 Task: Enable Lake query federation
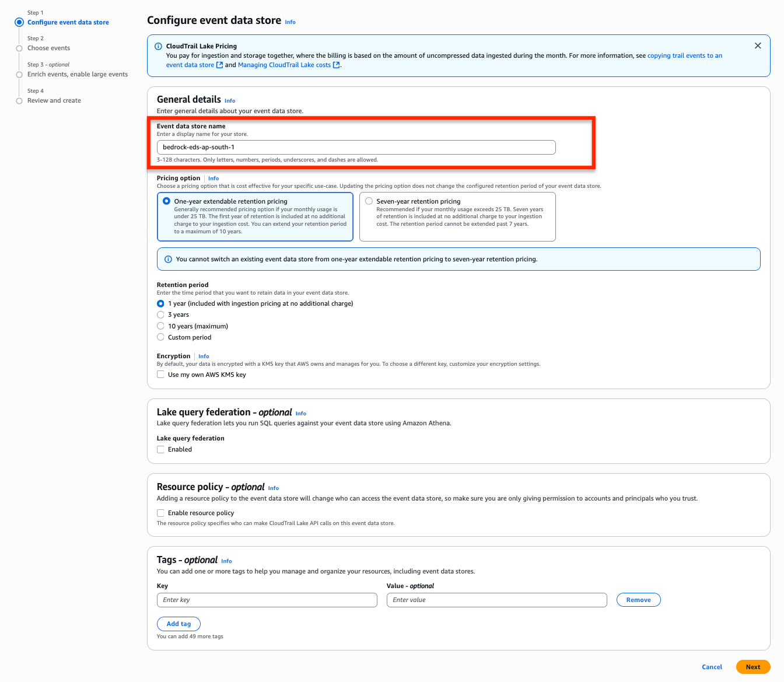coord(160,449)
